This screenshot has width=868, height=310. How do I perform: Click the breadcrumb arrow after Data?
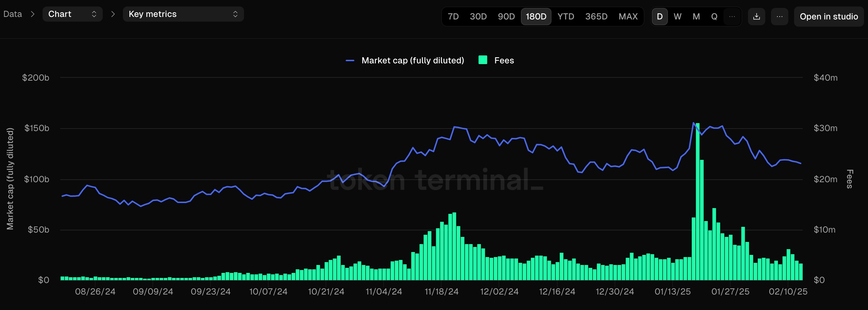(33, 14)
